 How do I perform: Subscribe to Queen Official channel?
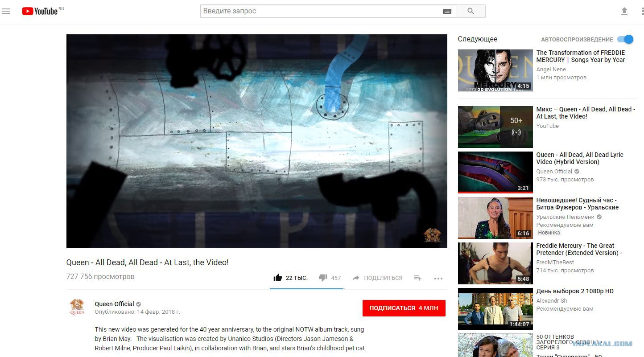click(404, 308)
